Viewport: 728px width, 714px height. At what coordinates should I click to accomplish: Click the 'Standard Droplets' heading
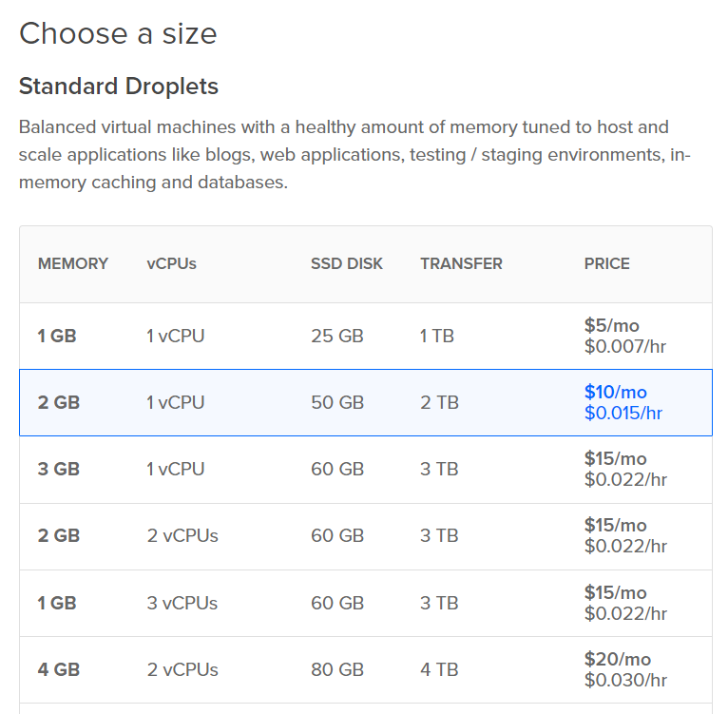click(119, 87)
